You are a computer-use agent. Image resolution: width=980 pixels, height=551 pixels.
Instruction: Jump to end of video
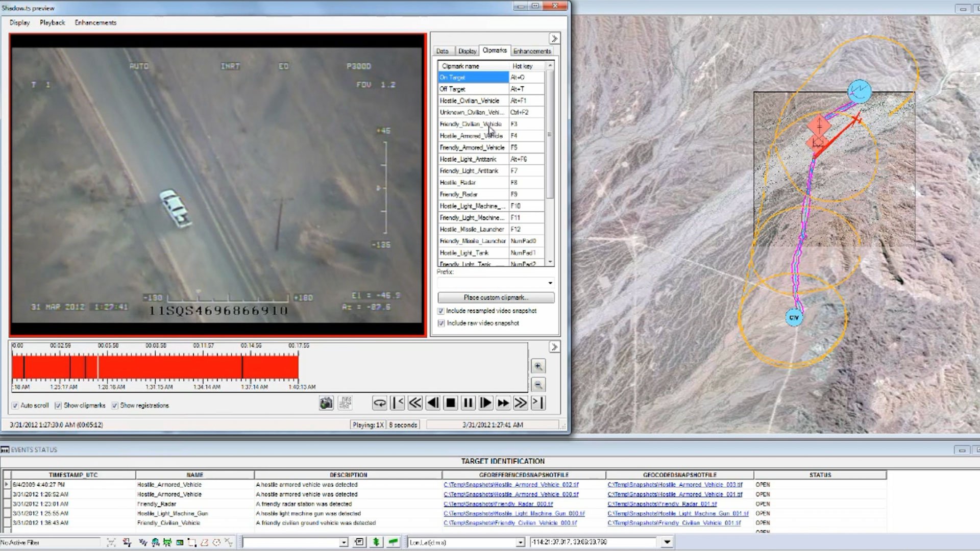click(538, 403)
